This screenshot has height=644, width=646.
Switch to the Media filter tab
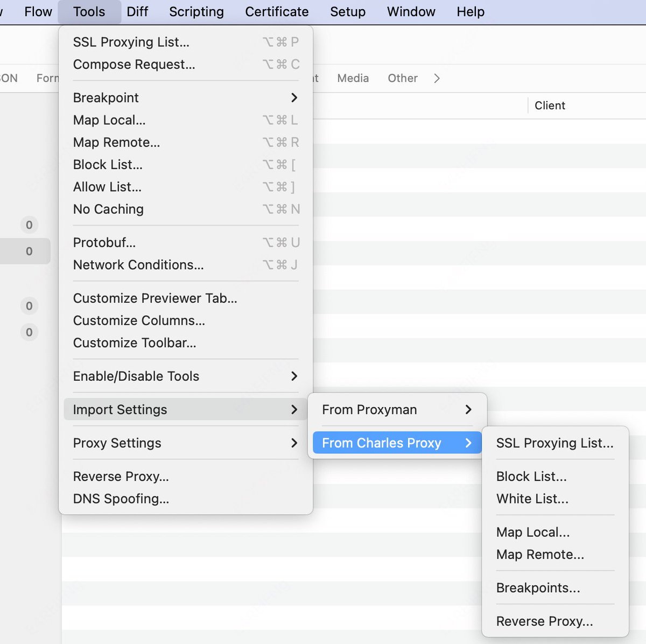pyautogui.click(x=353, y=78)
